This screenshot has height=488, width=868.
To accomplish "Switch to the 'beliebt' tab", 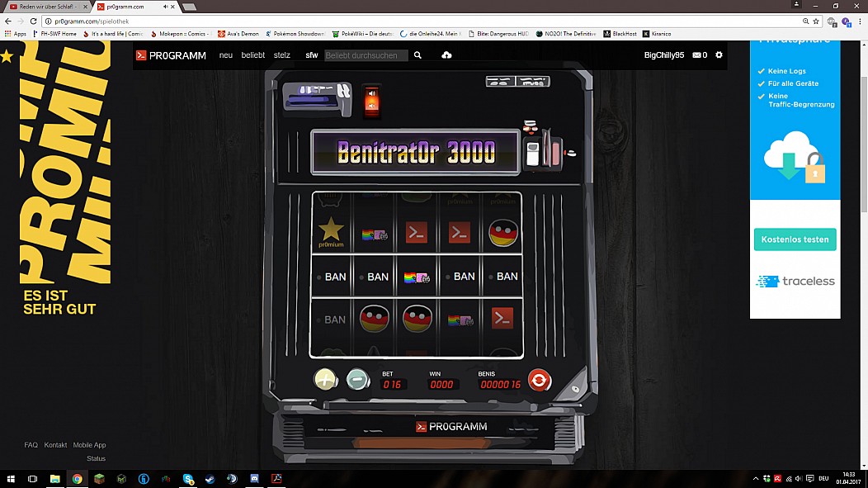I will [x=252, y=55].
